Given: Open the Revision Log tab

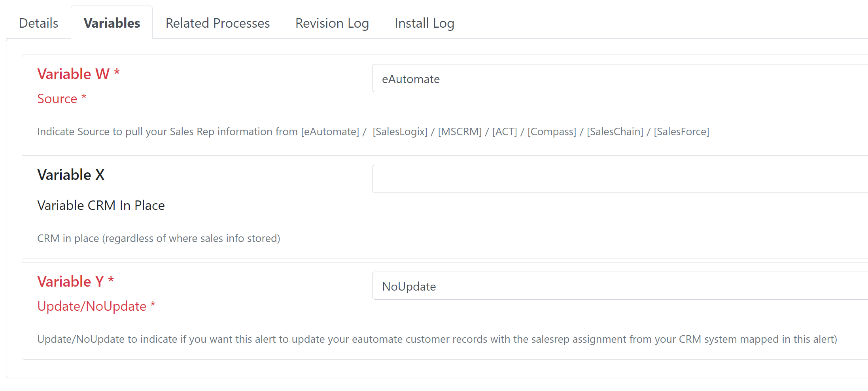Looking at the screenshot, I should click(332, 23).
